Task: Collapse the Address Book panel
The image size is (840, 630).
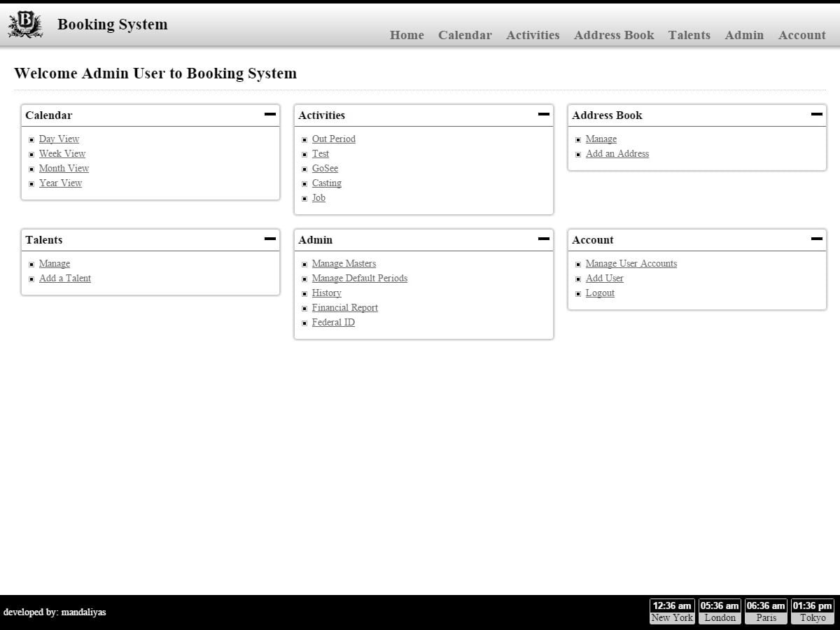Action: click(x=816, y=115)
